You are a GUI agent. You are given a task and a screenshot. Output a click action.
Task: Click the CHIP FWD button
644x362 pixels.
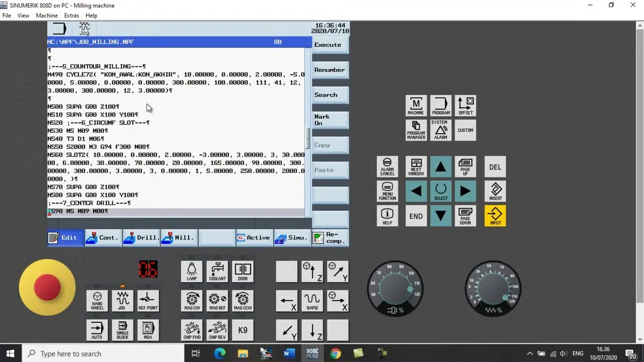pos(192,330)
